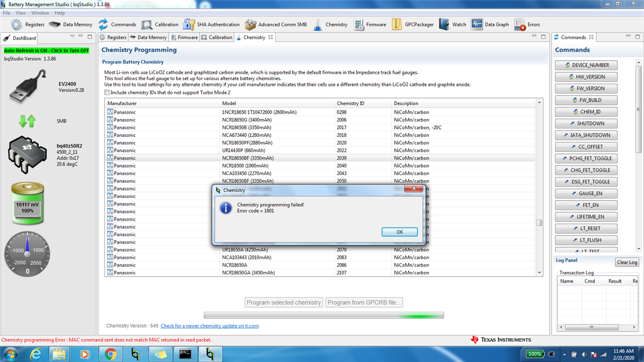Sort by the Chemistry ID column header
644x362 pixels.
363,103
